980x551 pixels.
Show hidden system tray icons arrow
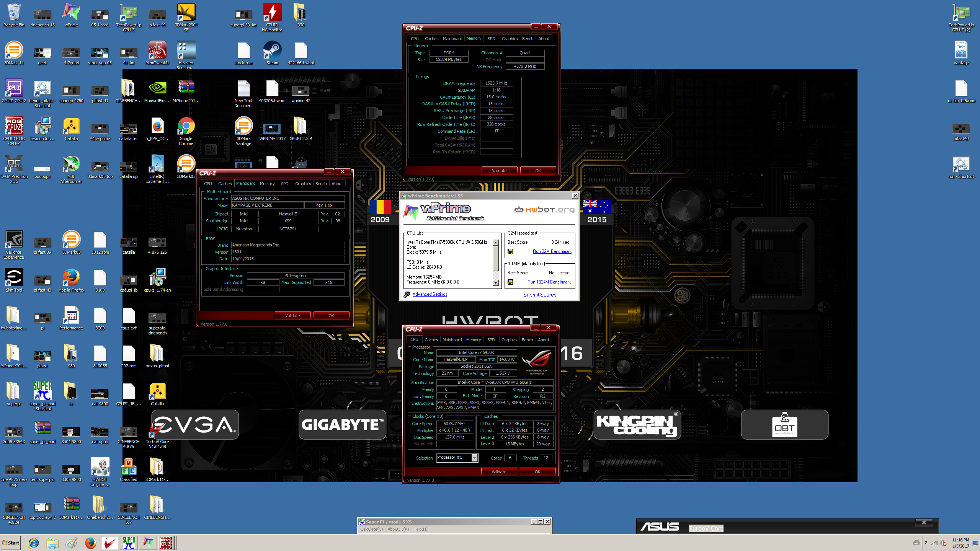click(x=926, y=543)
